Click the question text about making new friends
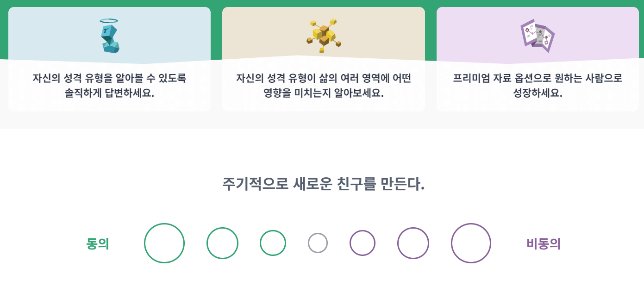The width and height of the screenshot is (644, 286). pyautogui.click(x=322, y=184)
